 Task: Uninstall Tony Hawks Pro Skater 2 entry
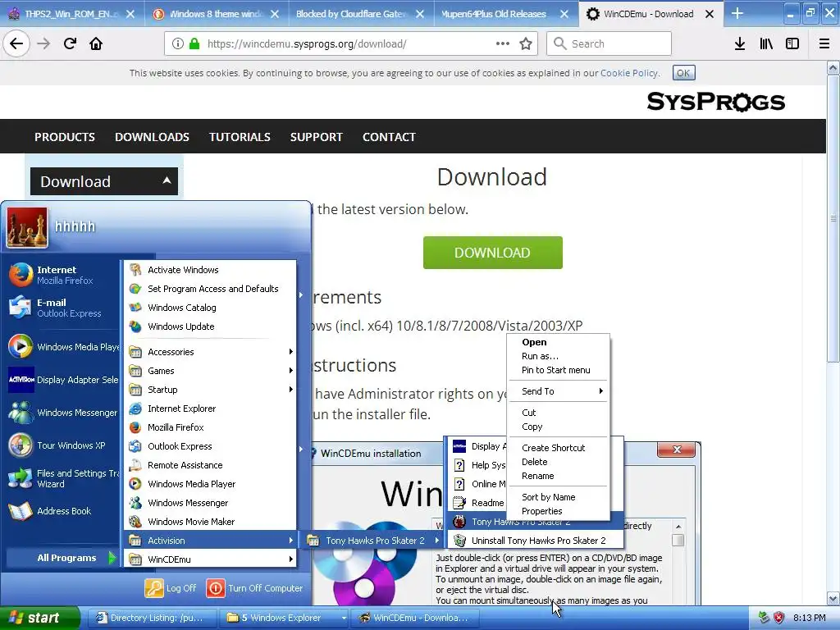[x=536, y=541]
